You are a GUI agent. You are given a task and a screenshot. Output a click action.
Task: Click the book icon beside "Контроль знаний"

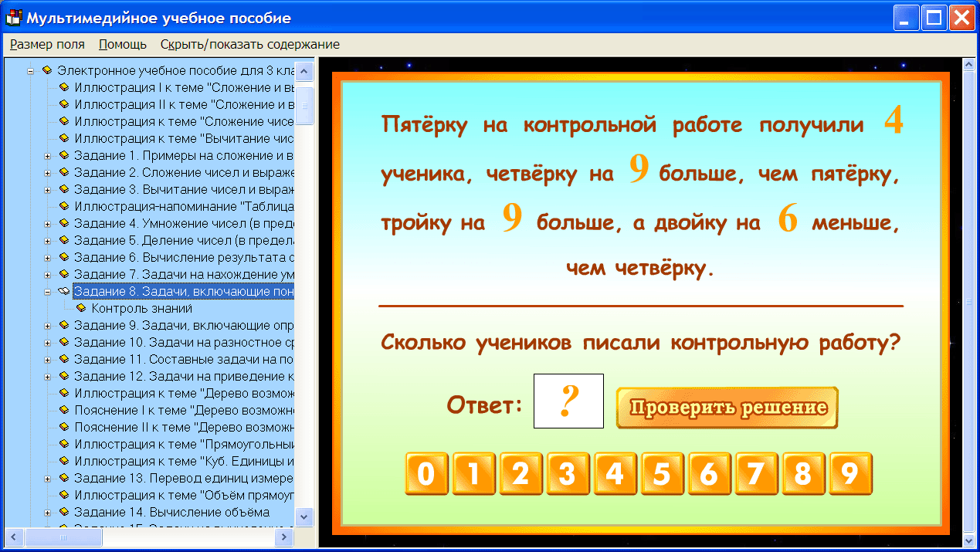point(80,307)
